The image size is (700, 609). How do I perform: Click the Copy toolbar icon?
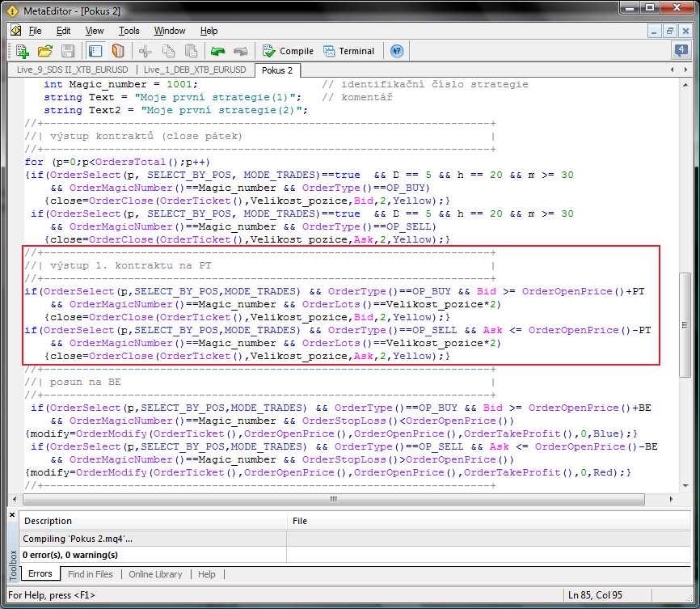[168, 51]
